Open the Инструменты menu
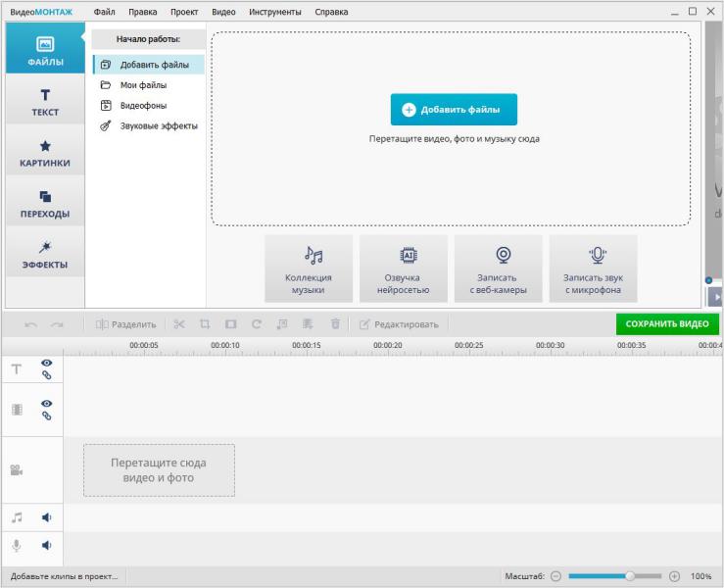Viewport: 724px width, 588px height. pyautogui.click(x=274, y=12)
